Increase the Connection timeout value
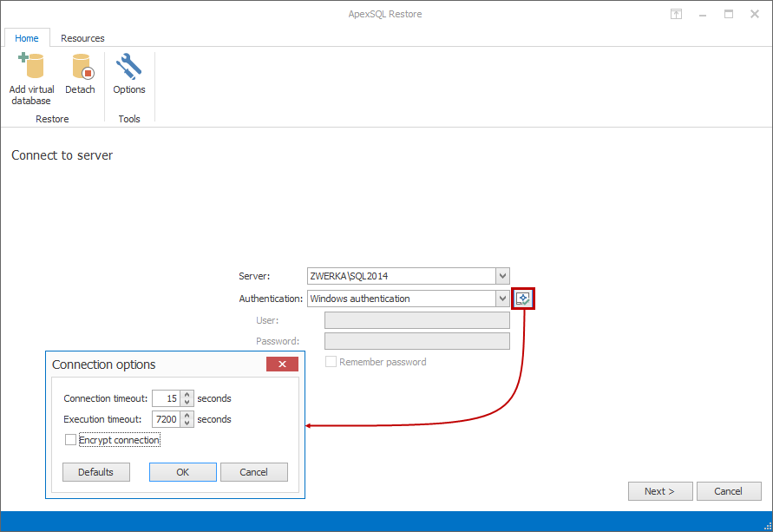The width and height of the screenshot is (773, 532). 187,395
